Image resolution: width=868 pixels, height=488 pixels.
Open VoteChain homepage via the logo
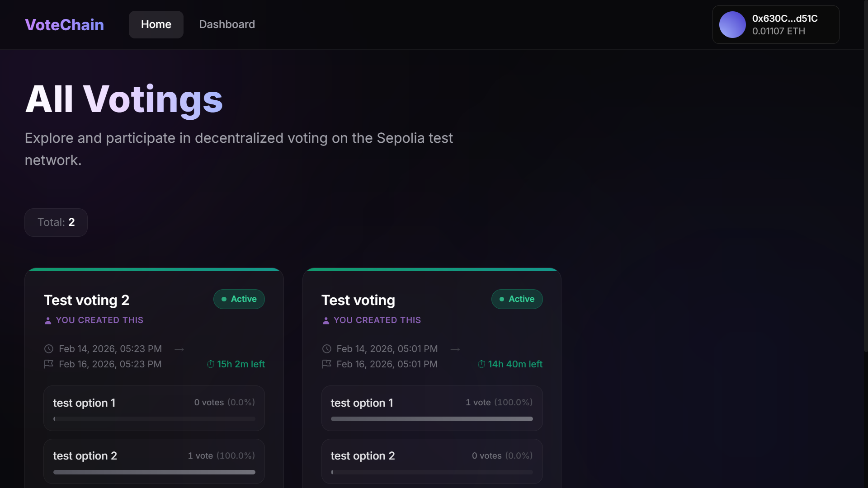point(64,24)
